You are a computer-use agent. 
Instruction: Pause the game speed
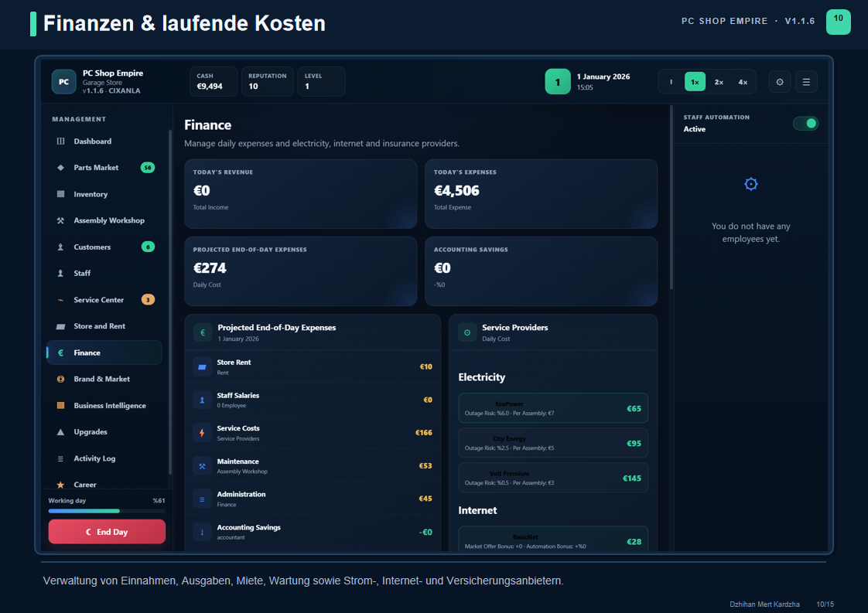pos(671,82)
